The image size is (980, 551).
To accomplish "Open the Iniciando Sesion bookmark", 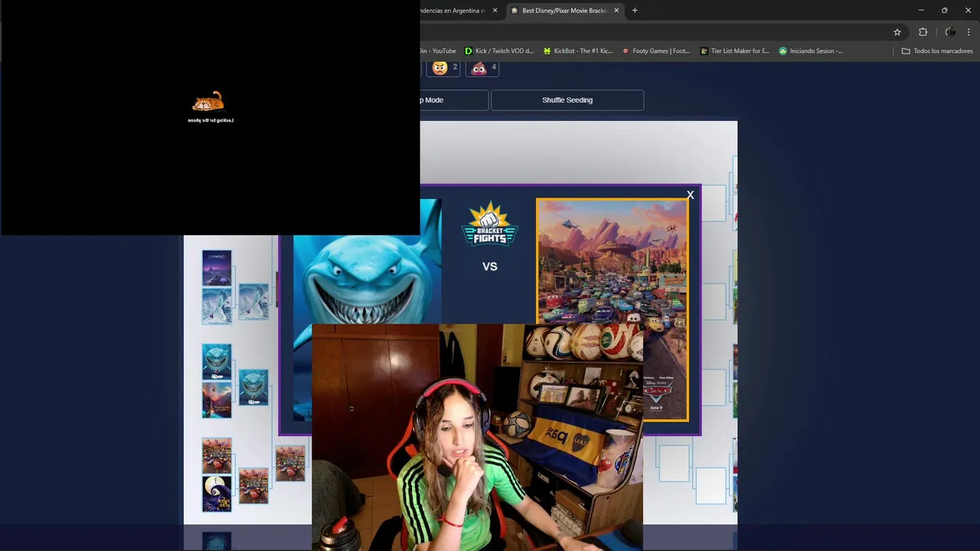I will 811,51.
